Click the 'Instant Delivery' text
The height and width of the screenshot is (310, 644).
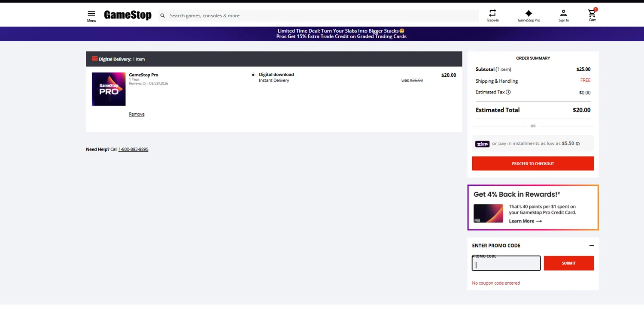coord(274,81)
